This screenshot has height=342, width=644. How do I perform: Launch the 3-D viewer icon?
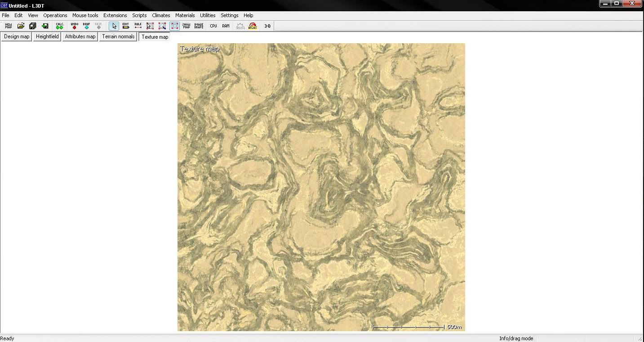pos(267,26)
